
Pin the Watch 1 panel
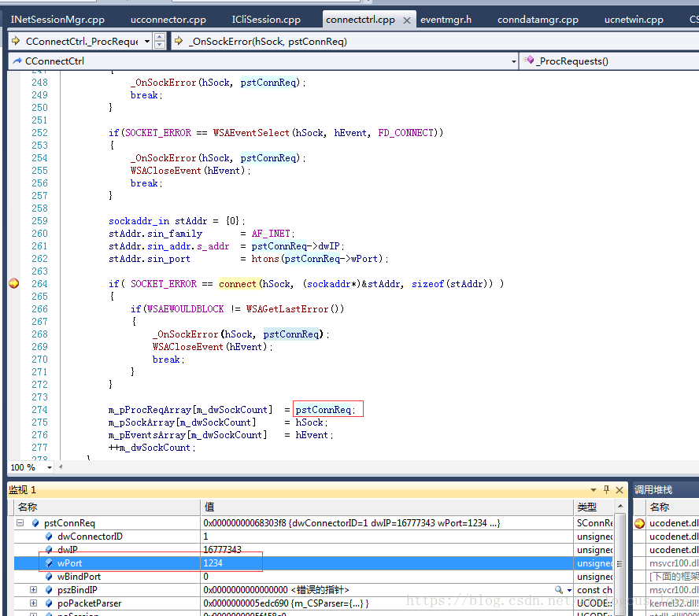coord(606,490)
